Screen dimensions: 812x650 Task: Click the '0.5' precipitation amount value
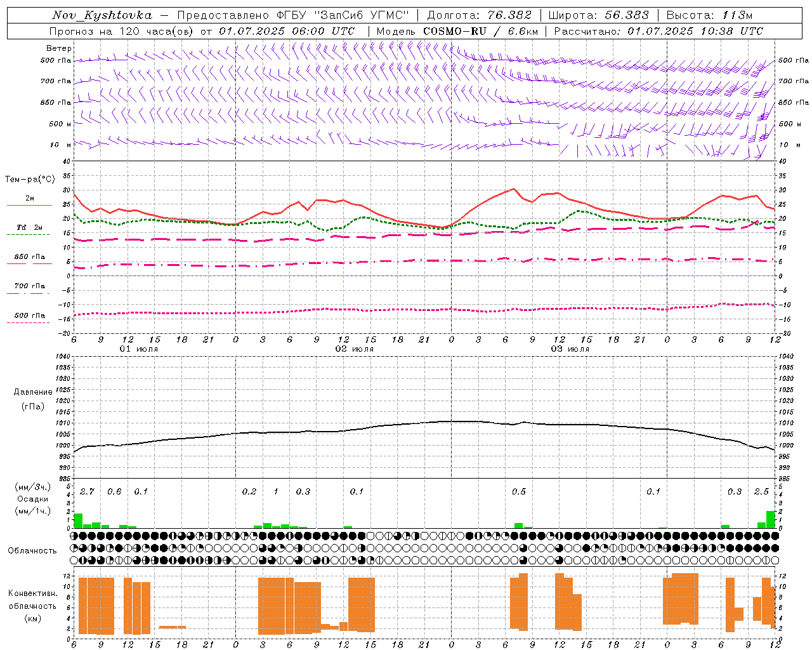pyautogui.click(x=519, y=492)
